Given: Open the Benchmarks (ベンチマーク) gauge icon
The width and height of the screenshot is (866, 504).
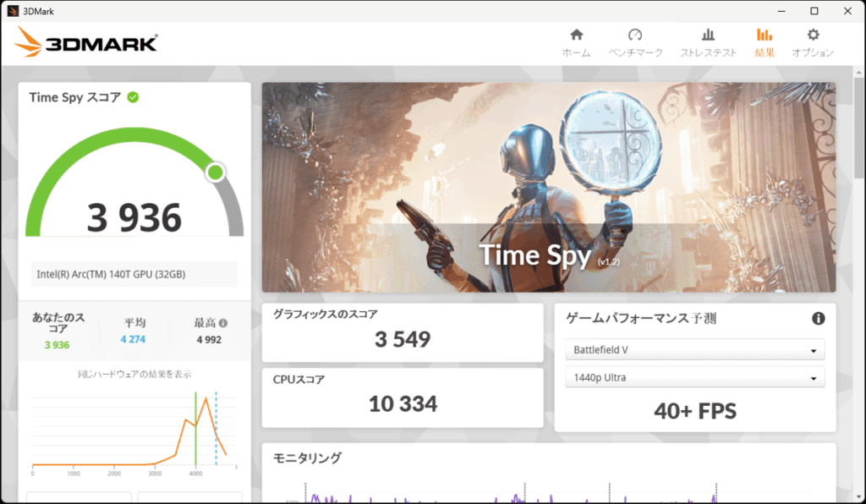Looking at the screenshot, I should [635, 35].
